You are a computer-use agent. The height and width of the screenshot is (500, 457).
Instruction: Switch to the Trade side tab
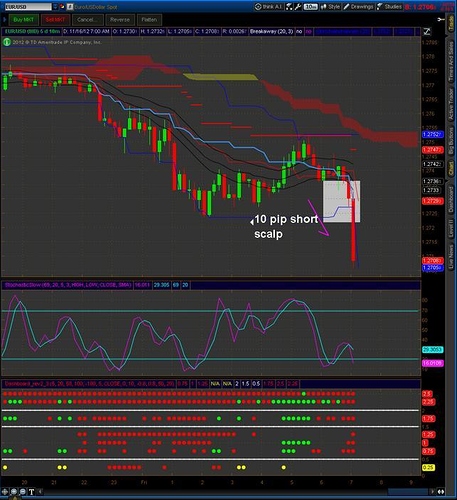(451, 23)
